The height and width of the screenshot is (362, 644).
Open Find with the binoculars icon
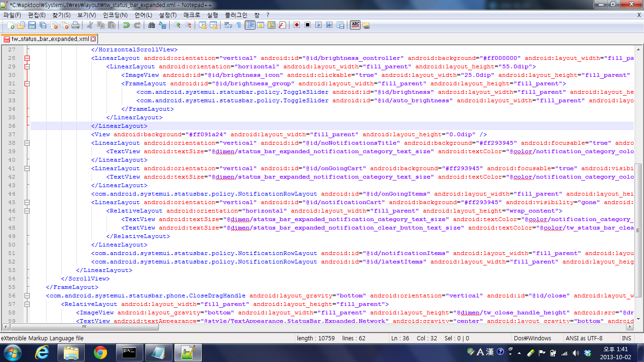click(151, 25)
